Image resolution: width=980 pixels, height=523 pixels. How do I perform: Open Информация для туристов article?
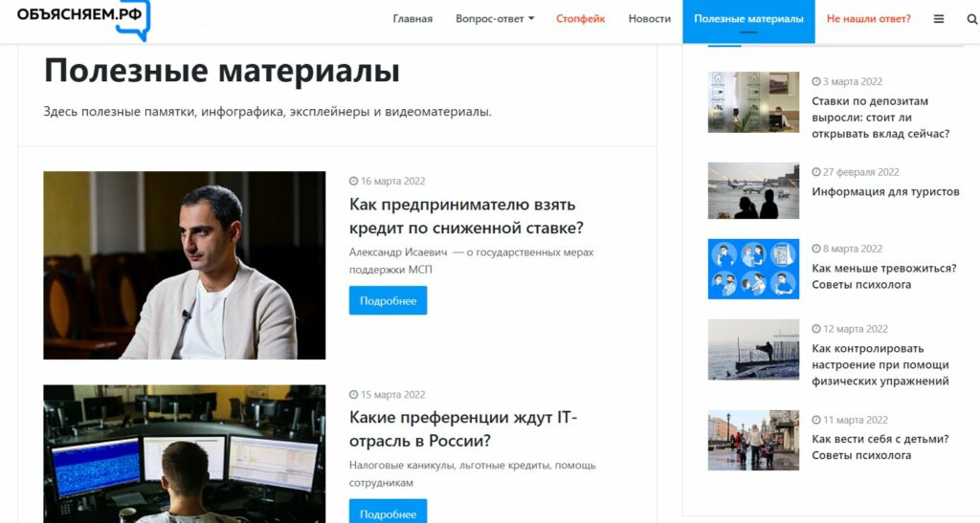pos(885,191)
